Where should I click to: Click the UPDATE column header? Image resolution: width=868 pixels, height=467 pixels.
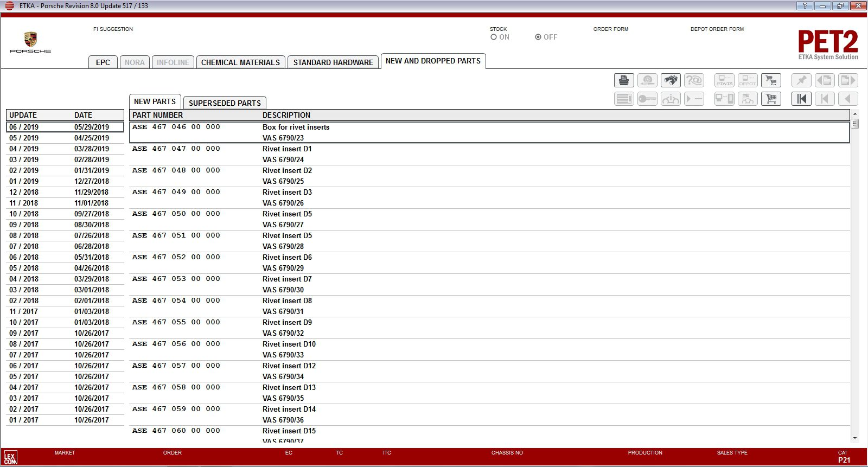pyautogui.click(x=23, y=115)
